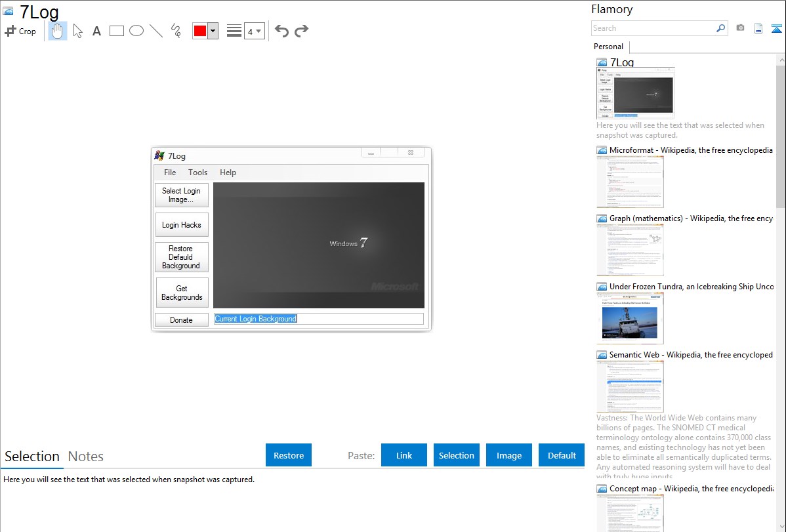Focus the Flamory Search box
The width and height of the screenshot is (786, 532).
tap(653, 28)
